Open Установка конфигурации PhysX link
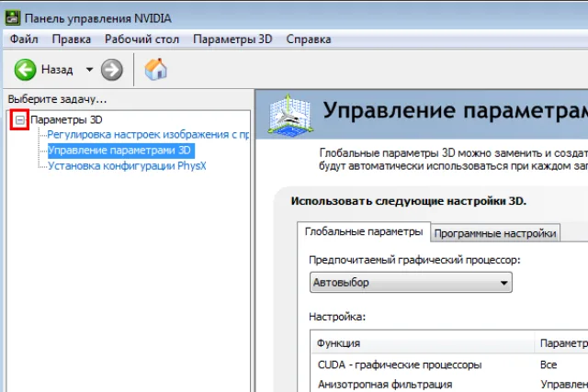The height and width of the screenshot is (392, 588). pyautogui.click(x=127, y=166)
